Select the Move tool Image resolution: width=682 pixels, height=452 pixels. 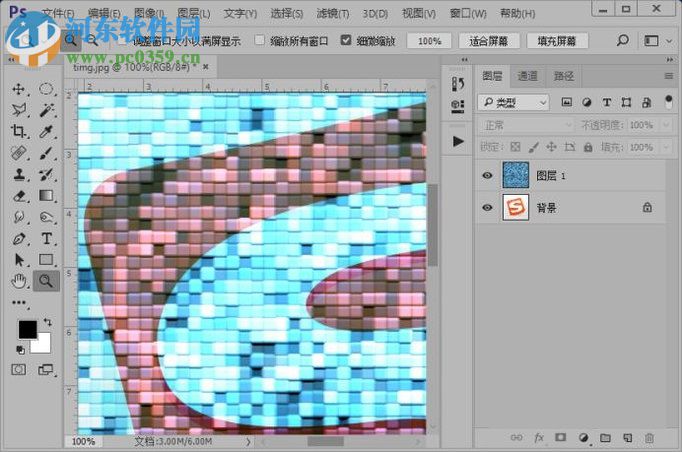18,89
